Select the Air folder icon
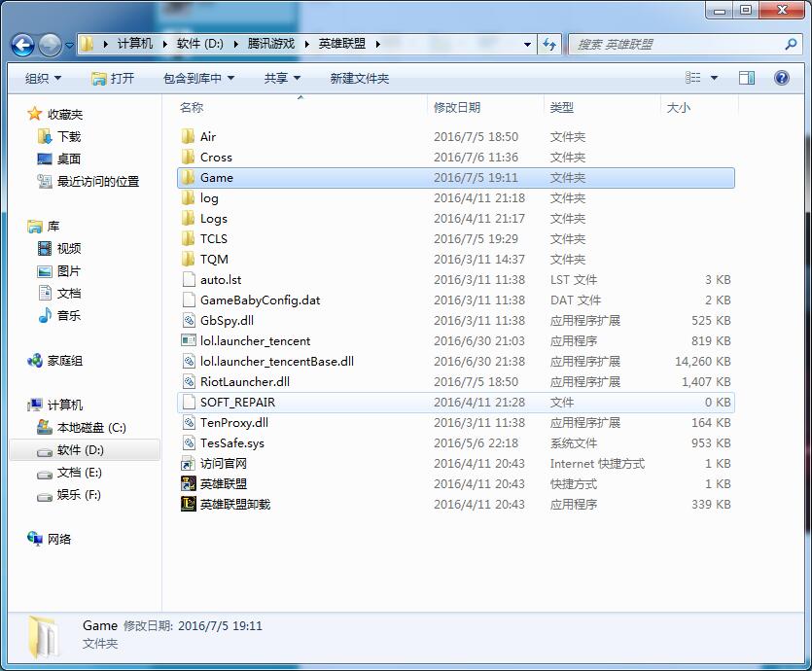 [x=188, y=137]
